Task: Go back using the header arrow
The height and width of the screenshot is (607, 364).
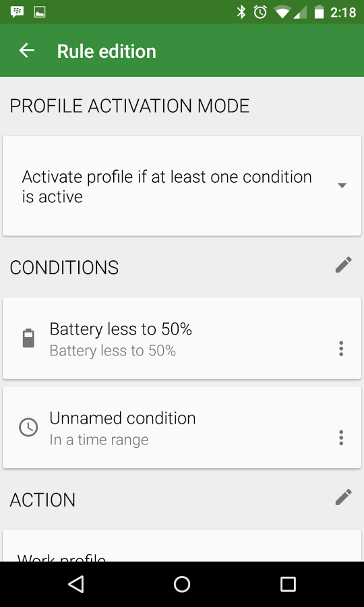Action: coord(27,51)
